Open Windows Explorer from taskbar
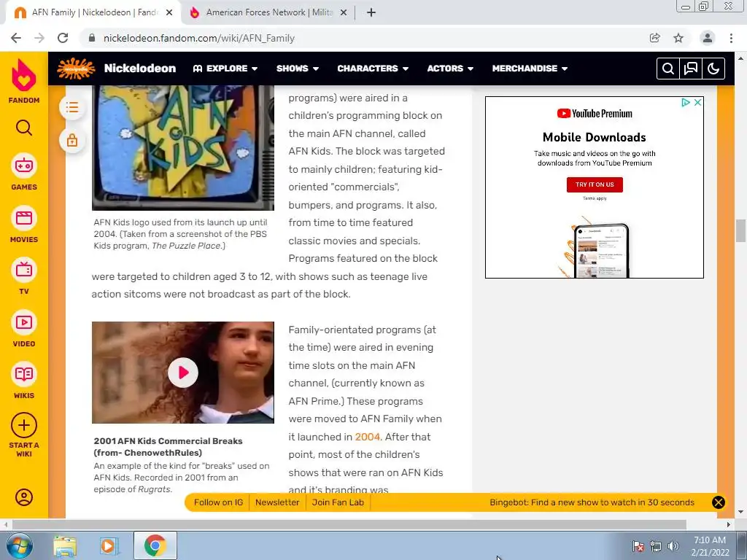The width and height of the screenshot is (747, 560). [x=65, y=545]
